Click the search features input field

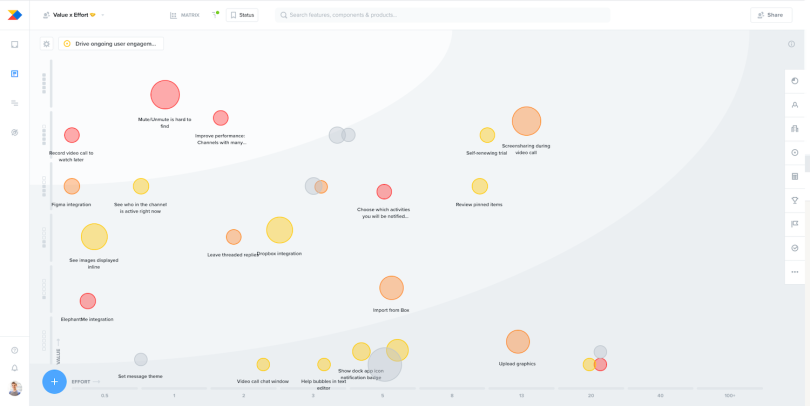[443, 15]
